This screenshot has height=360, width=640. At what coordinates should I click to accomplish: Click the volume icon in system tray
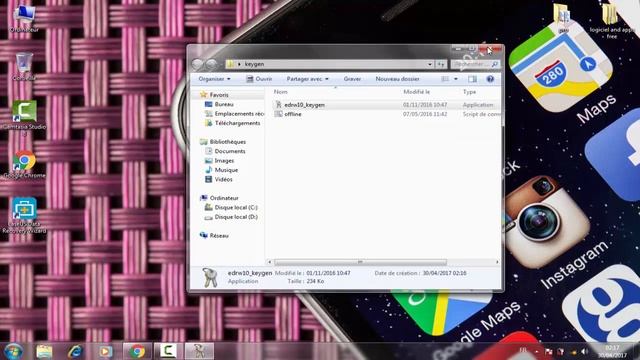click(584, 351)
